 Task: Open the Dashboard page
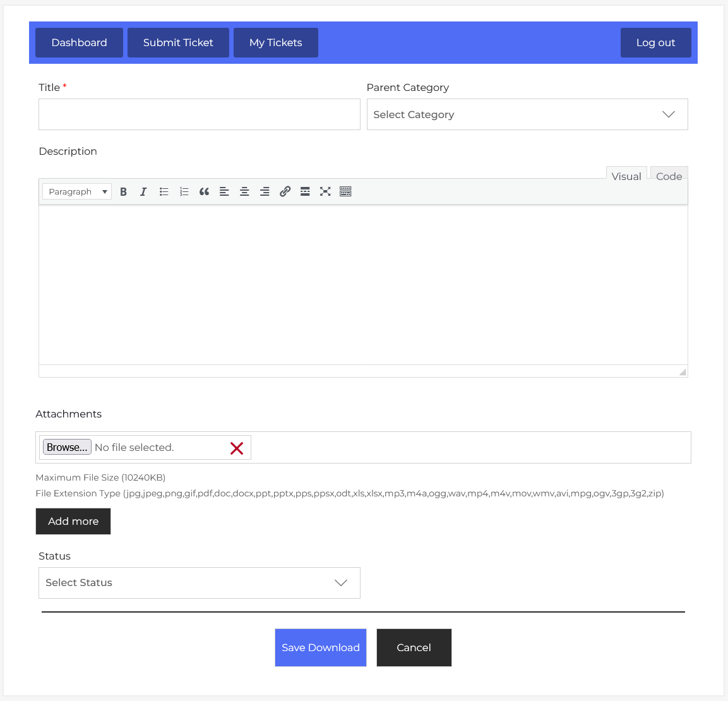point(79,43)
